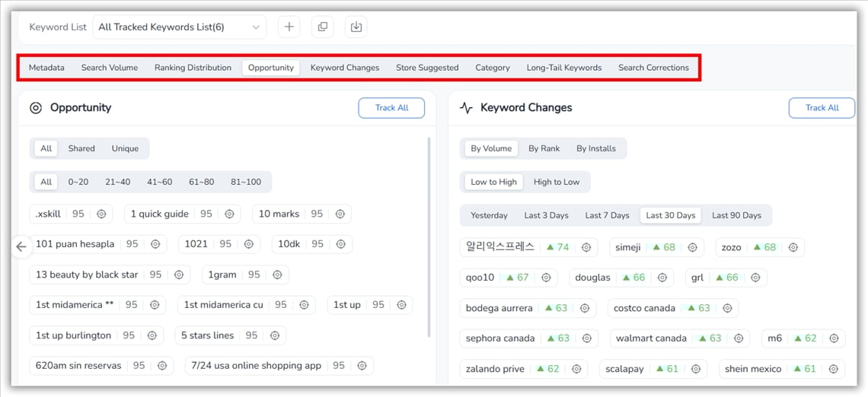Viewport: 868px width, 397px height.
Task: Track the 1st up burlington target icon
Action: 152,335
